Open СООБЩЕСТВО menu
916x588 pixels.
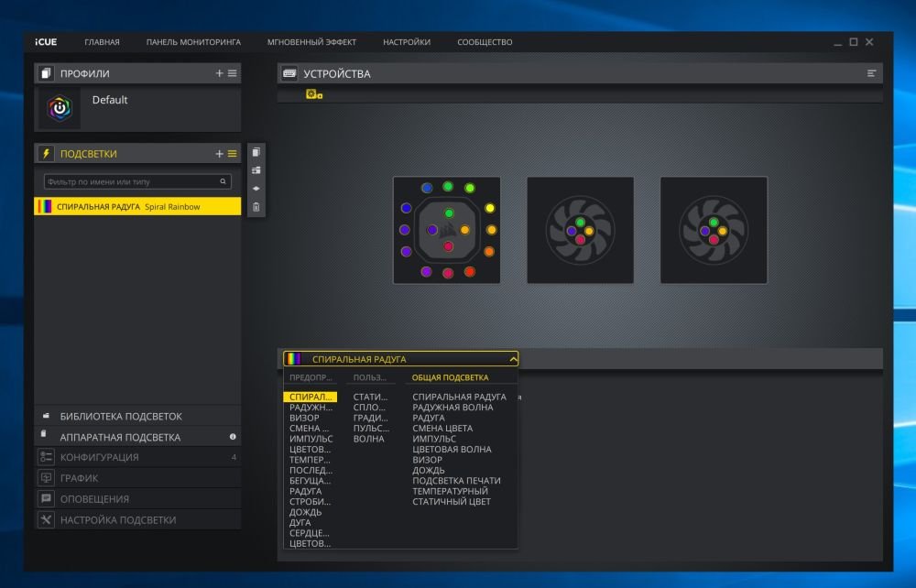pyautogui.click(x=485, y=42)
